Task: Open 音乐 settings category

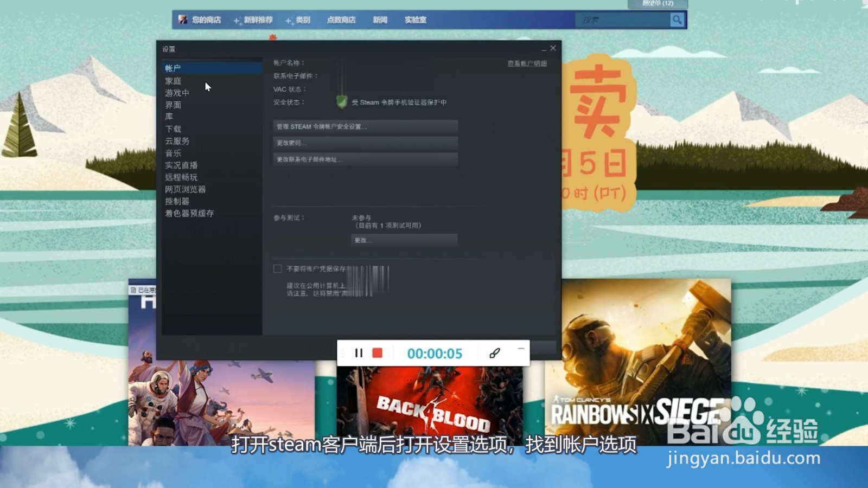Action: [x=173, y=153]
